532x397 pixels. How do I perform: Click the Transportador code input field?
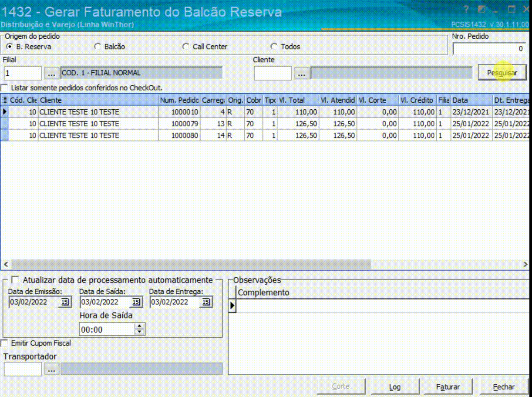[x=23, y=370]
